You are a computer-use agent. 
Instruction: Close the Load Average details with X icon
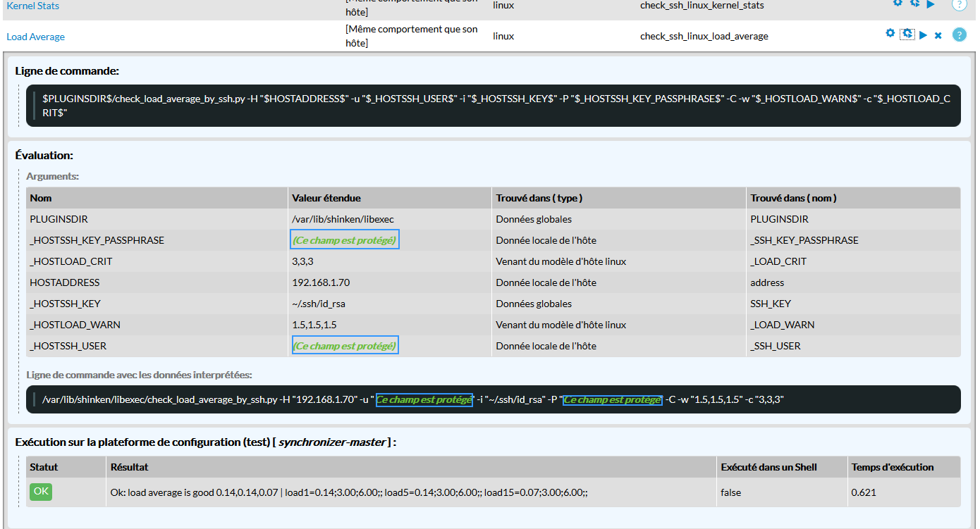point(938,35)
